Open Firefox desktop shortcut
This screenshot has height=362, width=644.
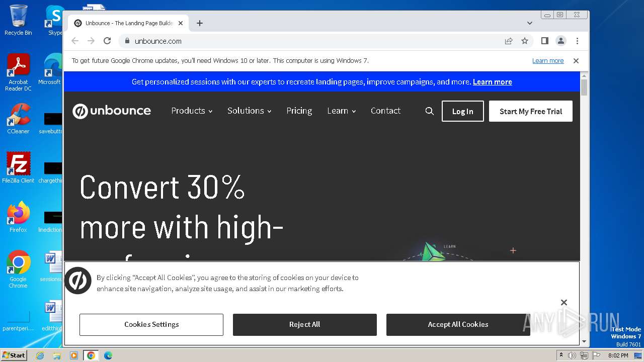click(x=18, y=217)
